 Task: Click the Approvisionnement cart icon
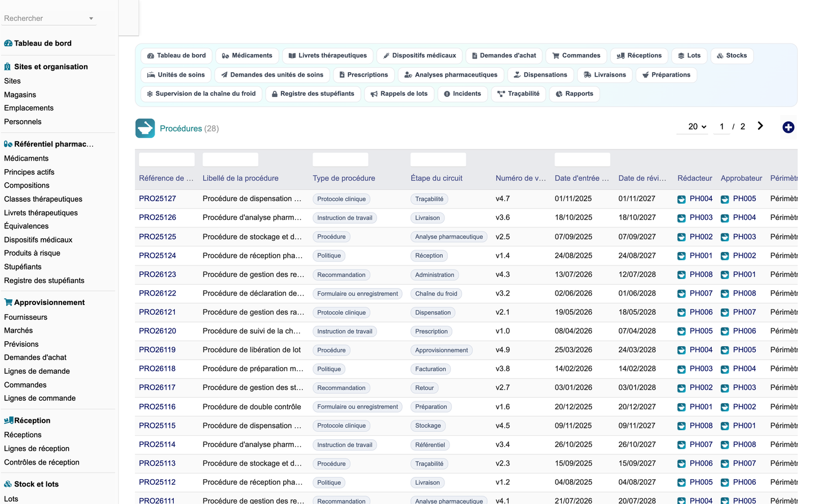pos(8,302)
